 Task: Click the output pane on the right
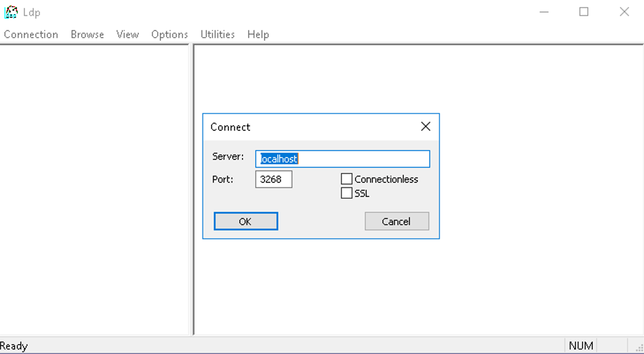530,287
